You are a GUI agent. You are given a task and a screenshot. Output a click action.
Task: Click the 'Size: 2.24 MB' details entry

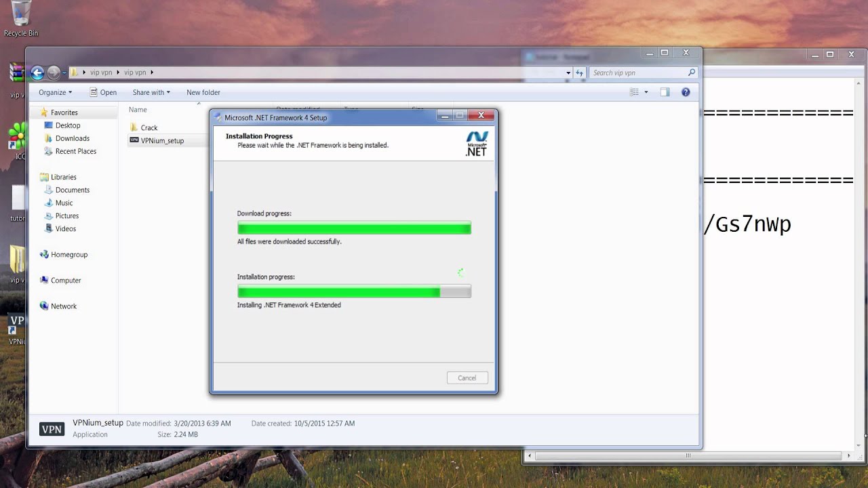pos(178,434)
